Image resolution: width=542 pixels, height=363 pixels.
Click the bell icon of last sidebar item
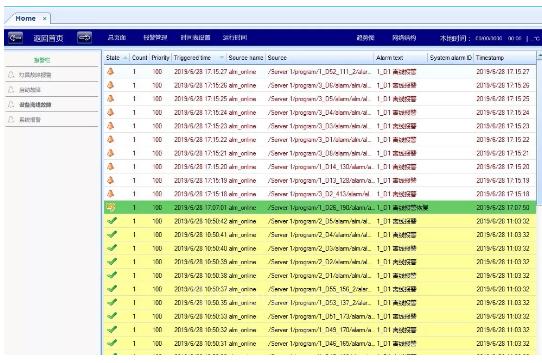(x=11, y=120)
